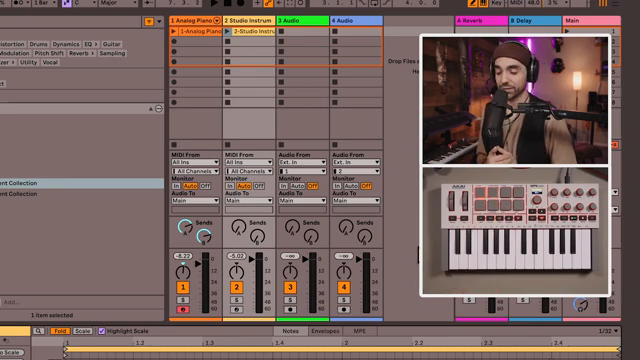Set 4 Audio monitor to In

pyautogui.click(x=337, y=186)
